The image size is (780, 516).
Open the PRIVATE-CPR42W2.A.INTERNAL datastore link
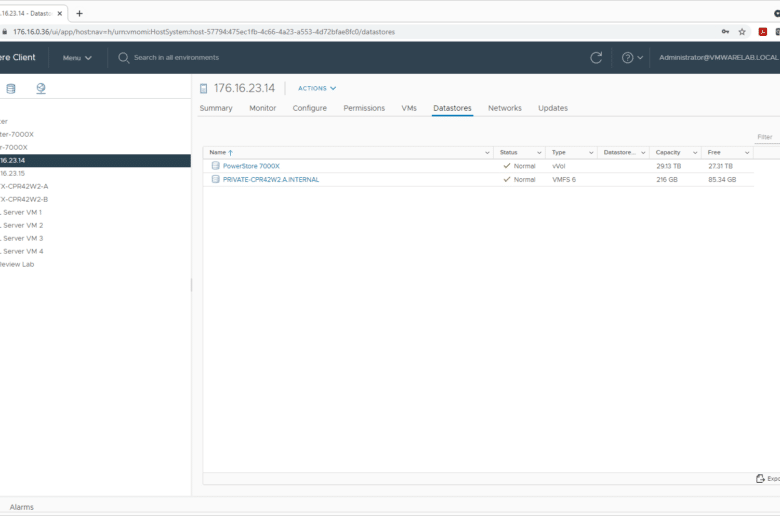[x=271, y=179]
